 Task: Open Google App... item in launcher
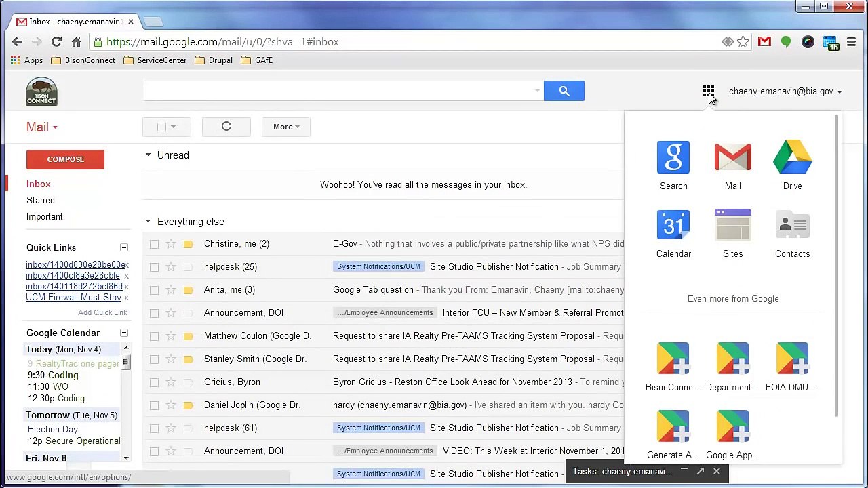(x=732, y=435)
